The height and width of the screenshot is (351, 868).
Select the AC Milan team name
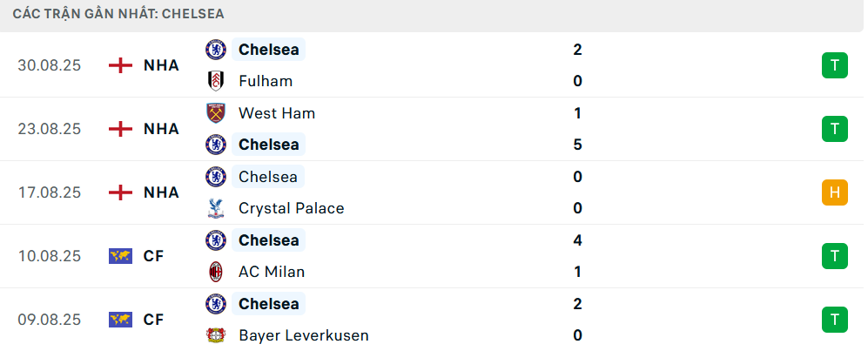point(272,272)
